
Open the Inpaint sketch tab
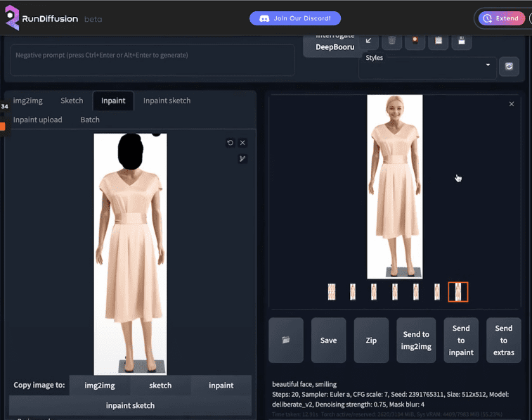tap(167, 101)
